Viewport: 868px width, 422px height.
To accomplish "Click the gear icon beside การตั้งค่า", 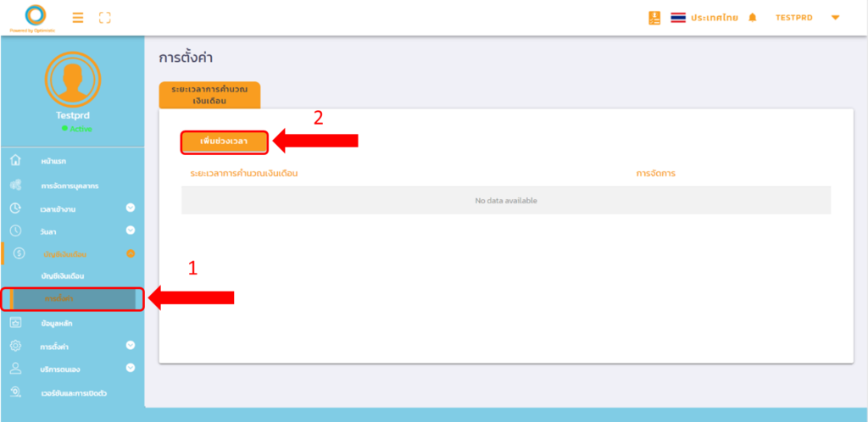I will pos(15,346).
